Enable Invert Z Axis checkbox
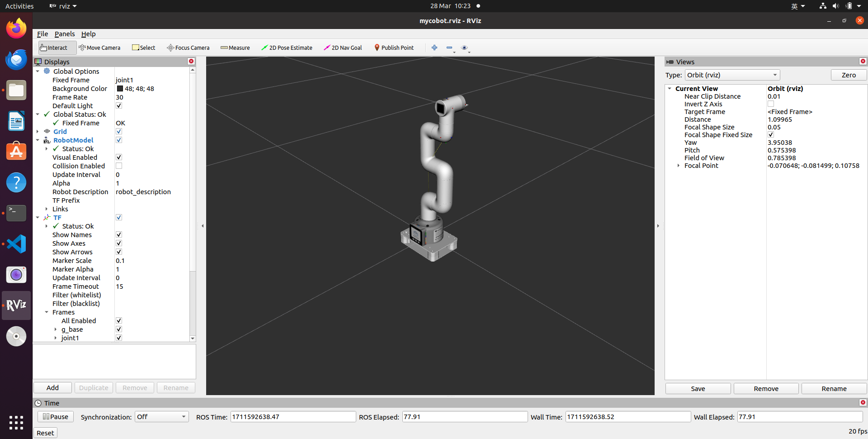Viewport: 868px width, 439px height. tap(771, 104)
